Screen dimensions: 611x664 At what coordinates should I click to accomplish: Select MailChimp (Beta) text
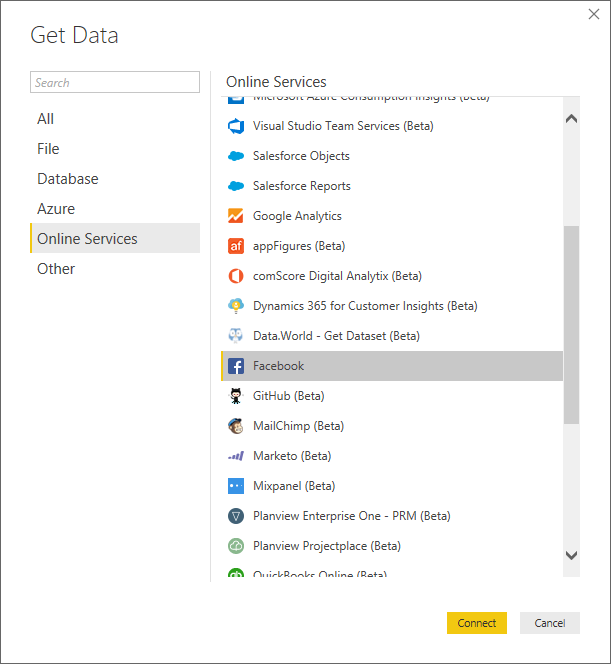pos(299,426)
